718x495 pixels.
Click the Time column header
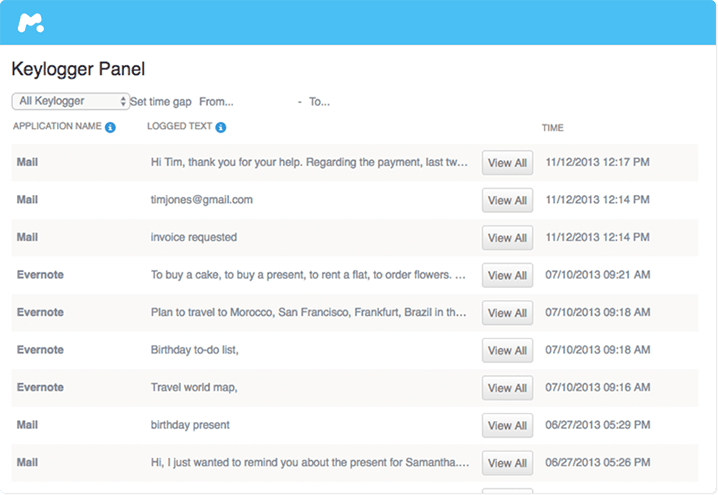553,128
